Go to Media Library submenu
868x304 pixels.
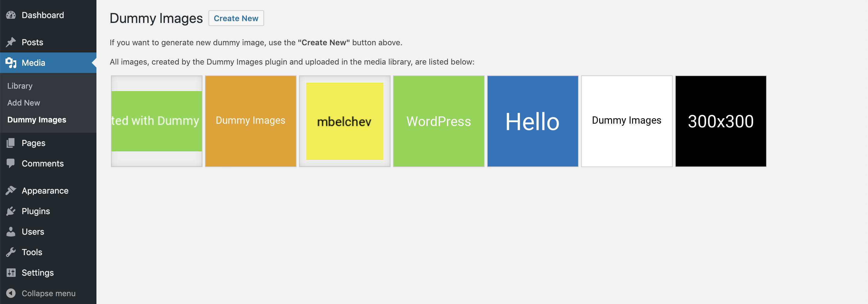tap(20, 86)
